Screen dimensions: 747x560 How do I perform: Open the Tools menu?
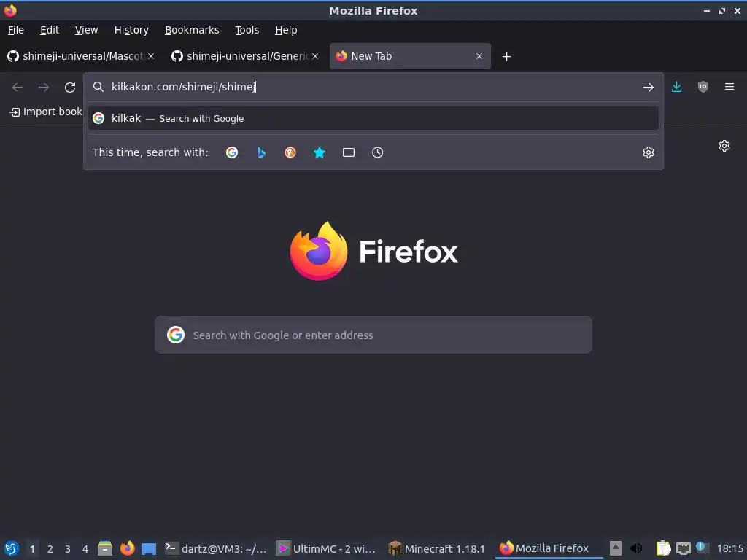[247, 30]
